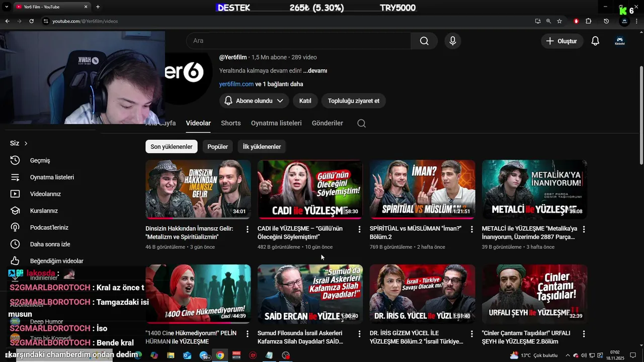The width and height of the screenshot is (644, 362).
Task: Open the browser zoom magnifier icon
Action: coord(548,21)
